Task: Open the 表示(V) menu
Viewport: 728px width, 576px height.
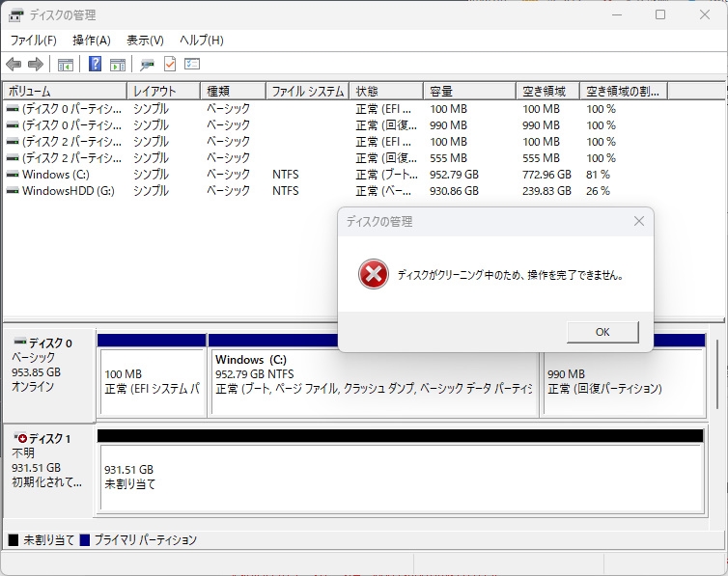Action: pyautogui.click(x=146, y=41)
